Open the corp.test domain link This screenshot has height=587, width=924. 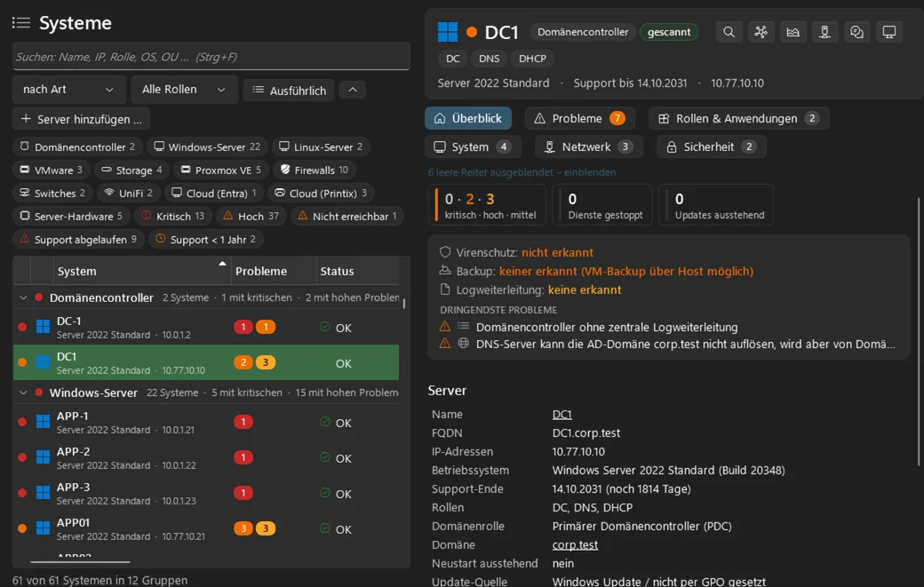[575, 544]
